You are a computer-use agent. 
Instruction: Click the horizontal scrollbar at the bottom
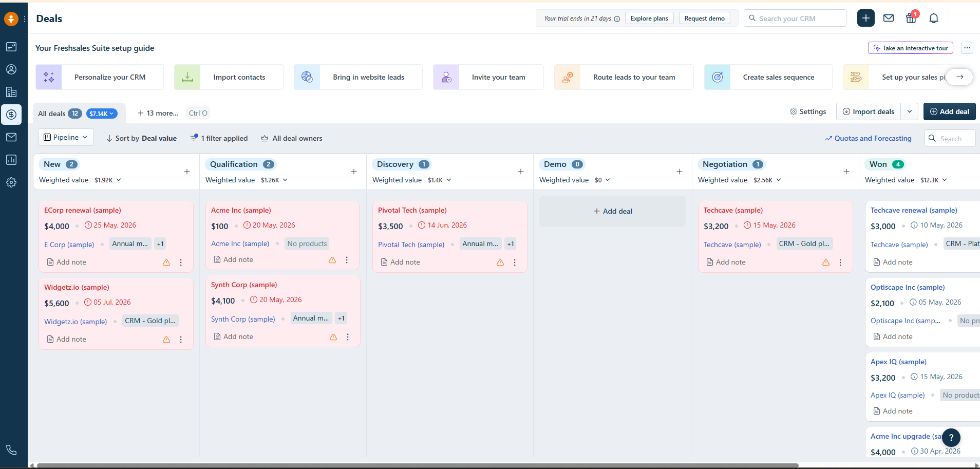tap(418, 465)
